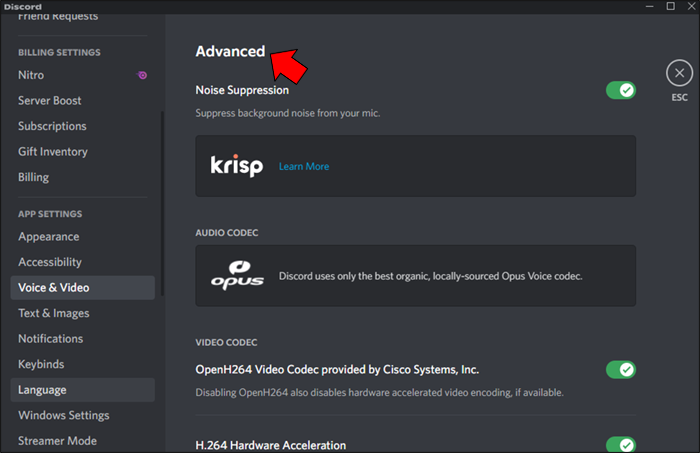The height and width of the screenshot is (453, 700).
Task: Select Text & Images settings
Action: (56, 313)
